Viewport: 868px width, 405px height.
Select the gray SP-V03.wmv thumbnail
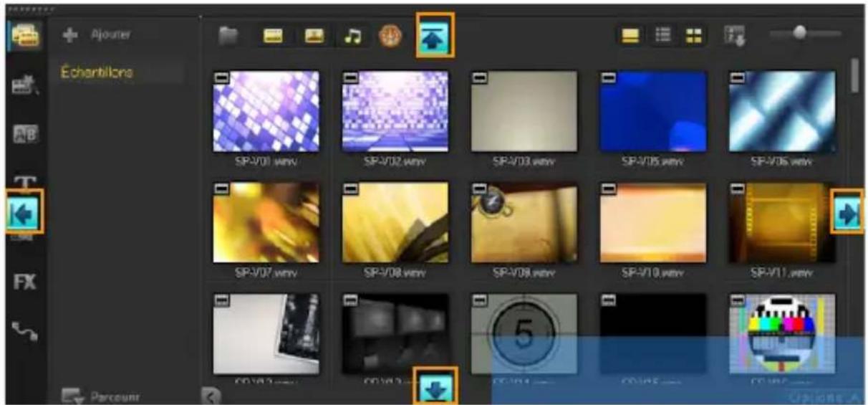coord(524,110)
